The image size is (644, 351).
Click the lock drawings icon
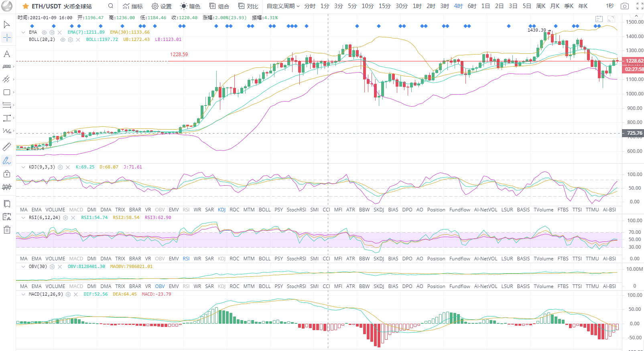click(7, 174)
